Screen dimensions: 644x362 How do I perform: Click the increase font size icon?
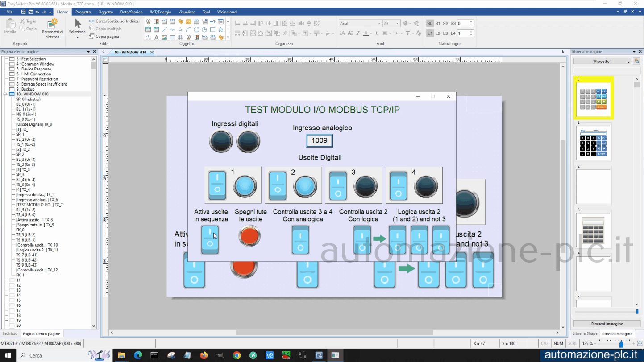[342, 33]
